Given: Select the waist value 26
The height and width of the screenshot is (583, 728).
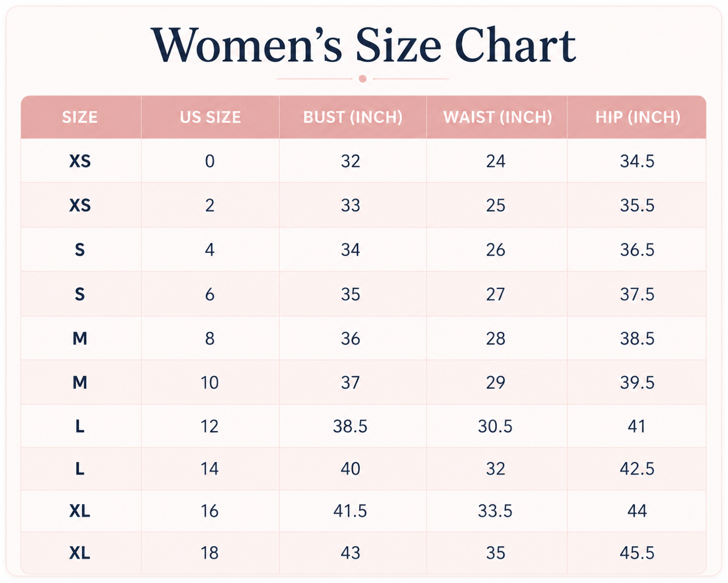Looking at the screenshot, I should pos(496,250).
